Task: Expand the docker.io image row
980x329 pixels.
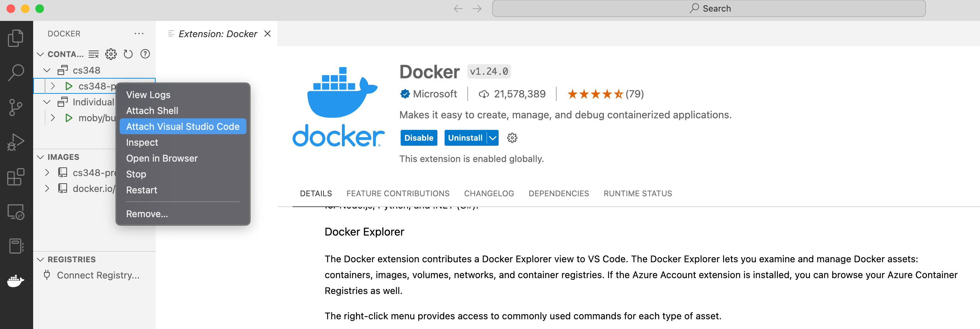Action: coord(47,188)
